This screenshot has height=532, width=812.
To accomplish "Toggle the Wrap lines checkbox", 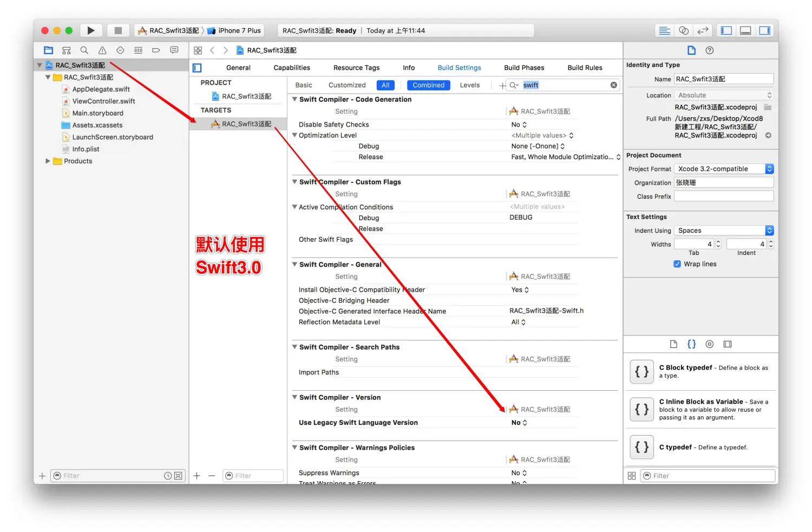I will [677, 264].
